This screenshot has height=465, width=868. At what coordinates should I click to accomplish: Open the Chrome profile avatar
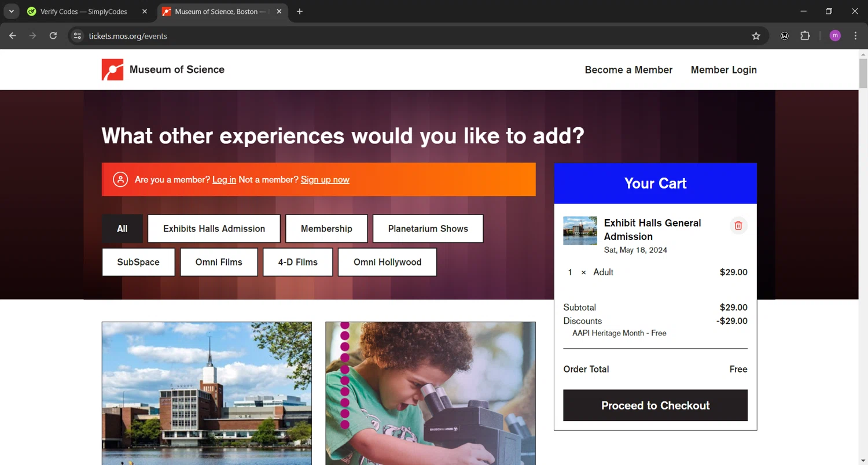(835, 36)
